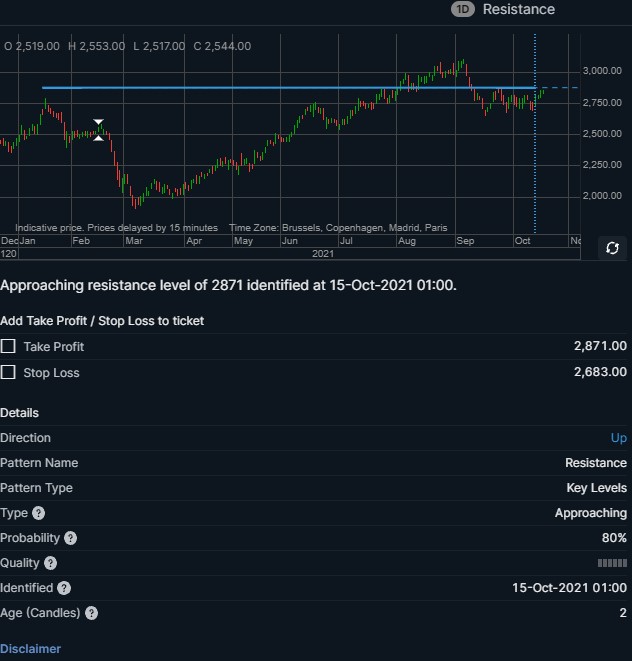
Task: Open the Age (Candles) help icon
Action: tap(91, 613)
